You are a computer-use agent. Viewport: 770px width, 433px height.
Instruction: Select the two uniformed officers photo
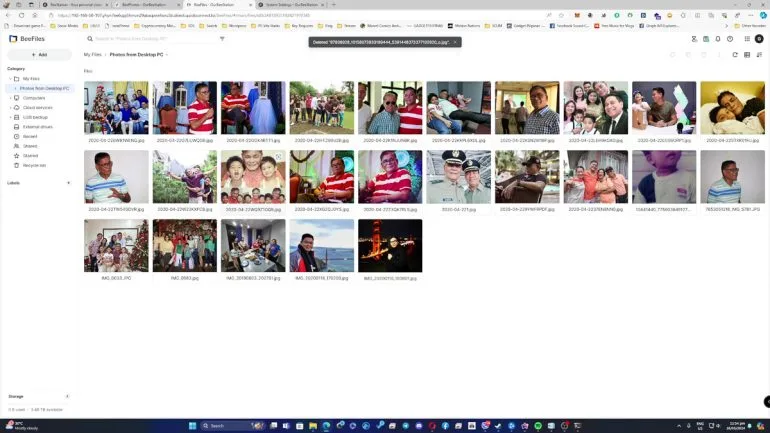[458, 177]
